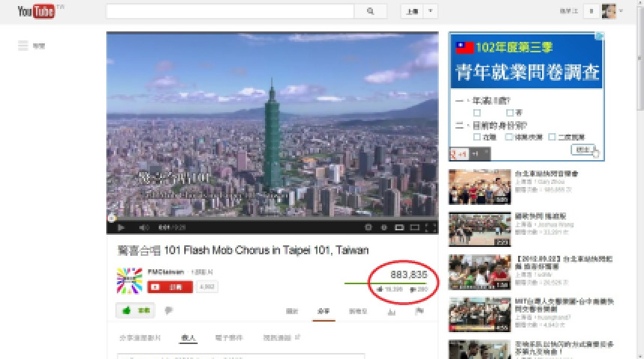Click the thumbs-up like button
This screenshot has width=644, height=359.
(135, 310)
